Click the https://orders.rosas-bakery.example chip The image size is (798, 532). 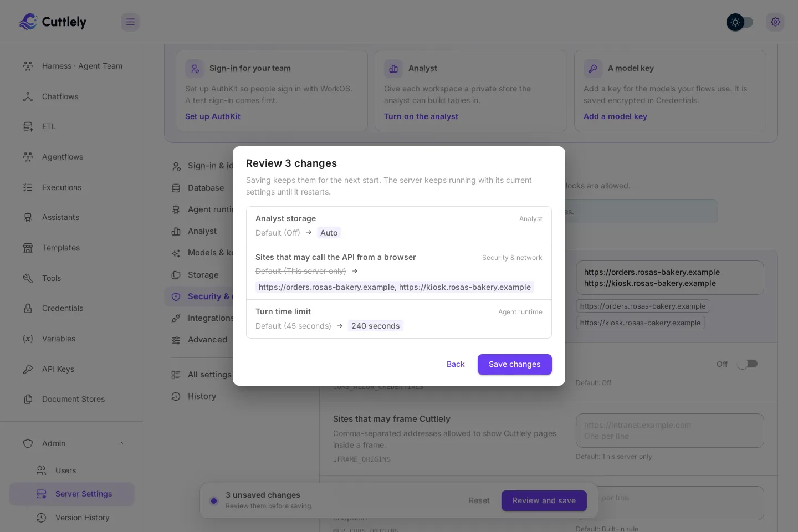(643, 306)
